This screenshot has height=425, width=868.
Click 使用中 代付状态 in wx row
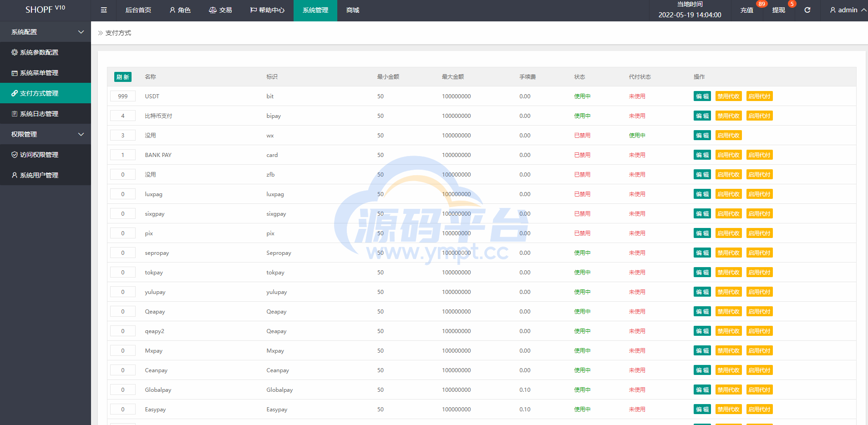pyautogui.click(x=637, y=135)
